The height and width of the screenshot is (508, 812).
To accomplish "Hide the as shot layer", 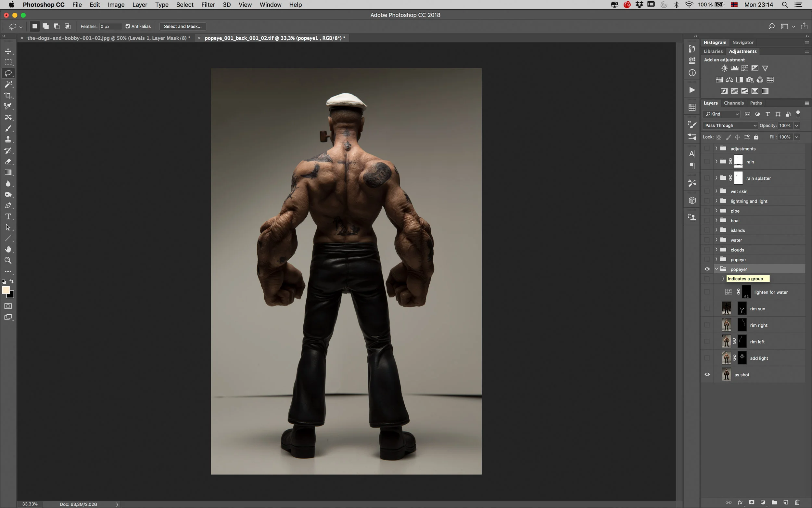I will coord(707,375).
